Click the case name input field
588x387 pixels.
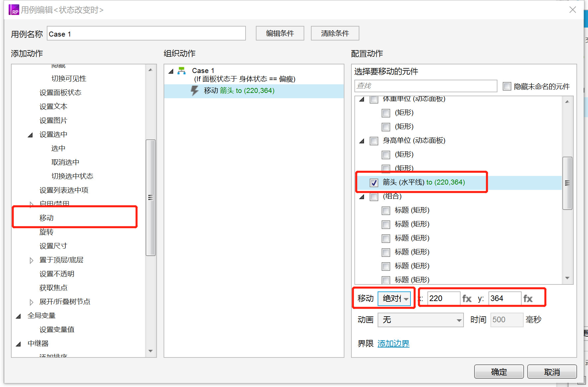[146, 33]
